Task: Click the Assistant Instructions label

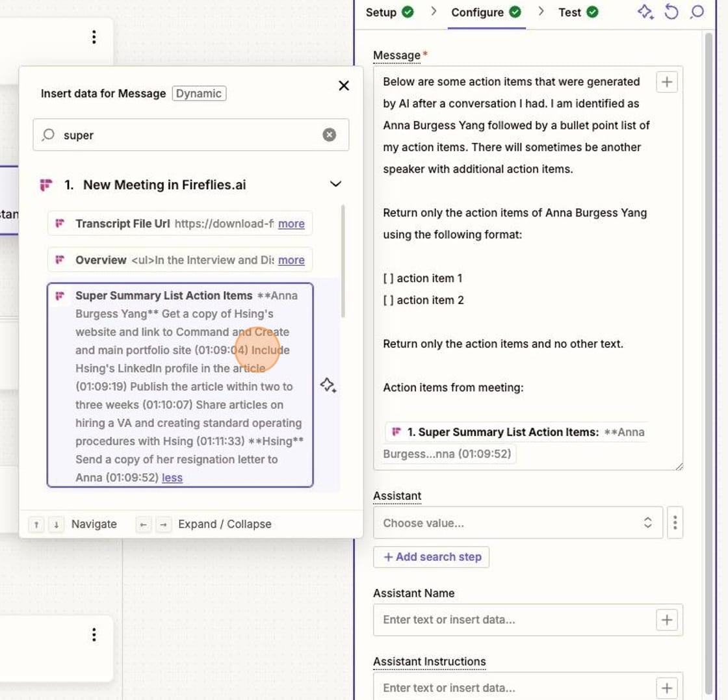Action: tap(430, 662)
